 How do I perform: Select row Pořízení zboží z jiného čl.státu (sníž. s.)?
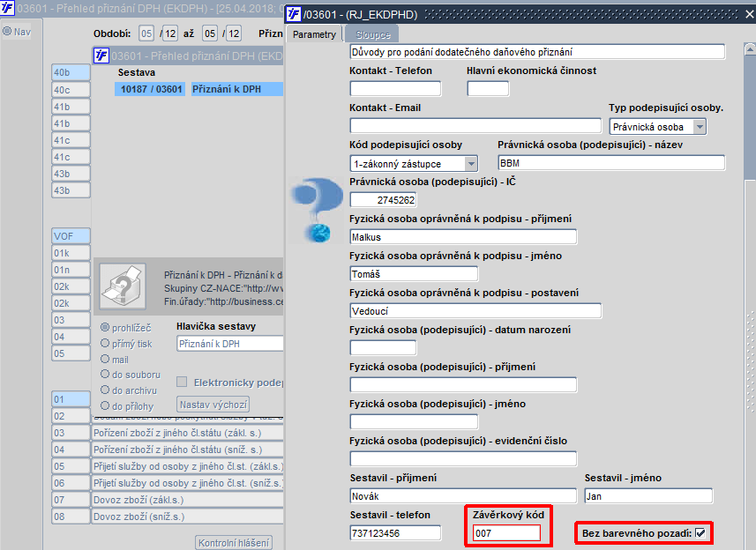pyautogui.click(x=188, y=450)
